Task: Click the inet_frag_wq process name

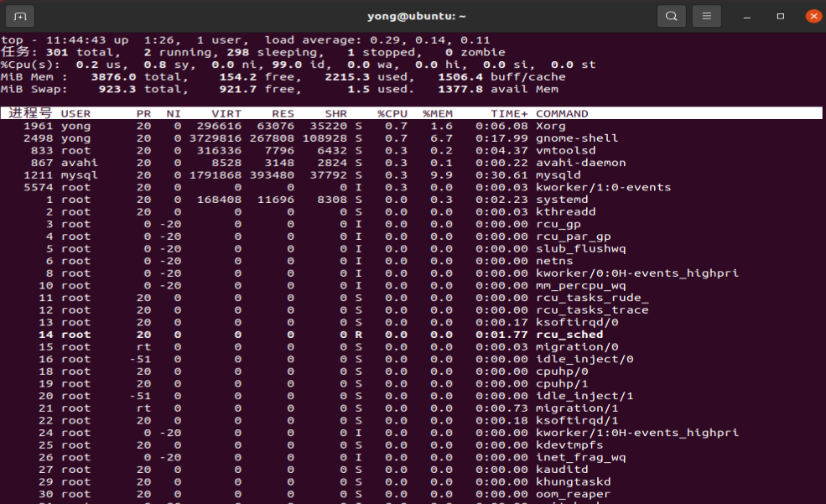Action: pyautogui.click(x=580, y=458)
